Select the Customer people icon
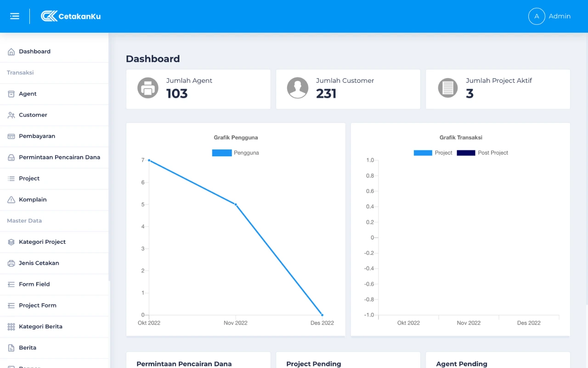 pyautogui.click(x=11, y=115)
